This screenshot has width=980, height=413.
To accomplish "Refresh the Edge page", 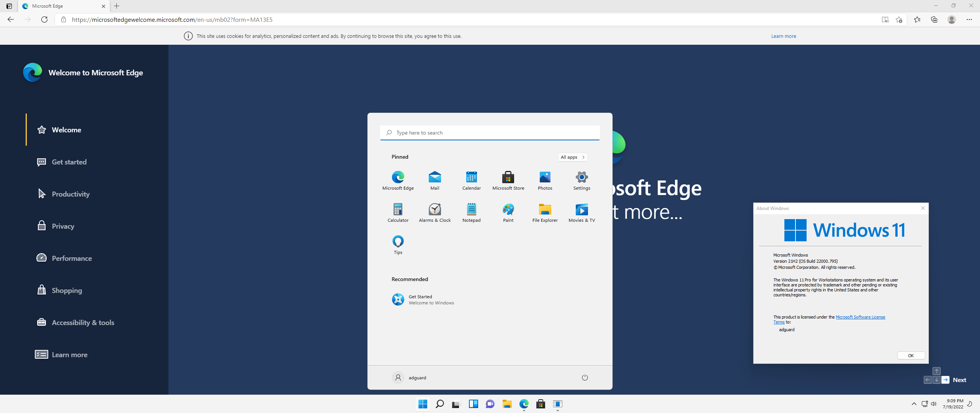I will point(44,20).
